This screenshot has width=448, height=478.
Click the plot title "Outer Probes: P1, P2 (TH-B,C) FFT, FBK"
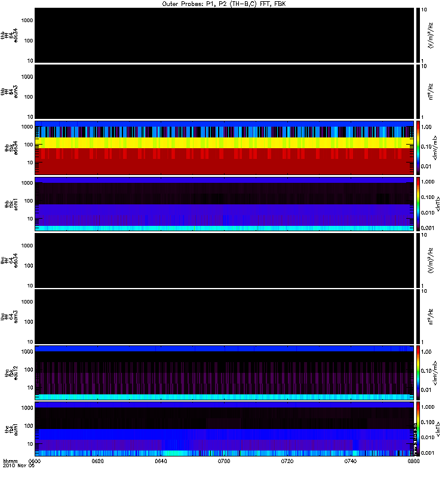(223, 4)
